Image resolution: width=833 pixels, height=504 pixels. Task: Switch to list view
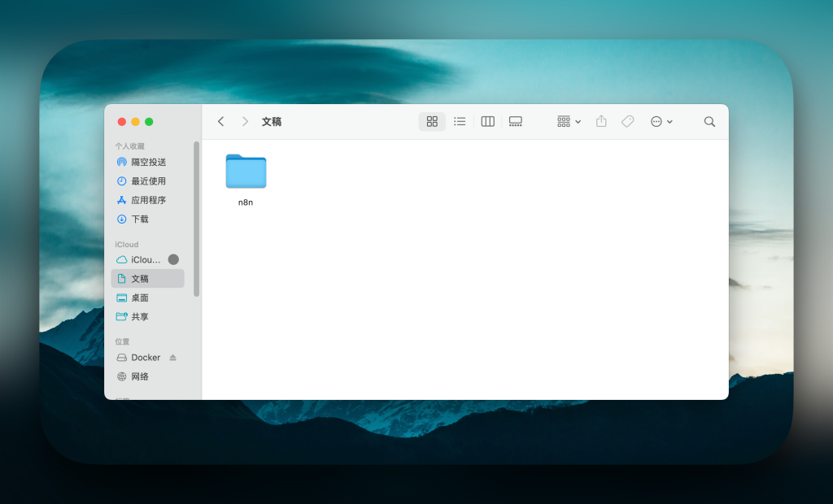pyautogui.click(x=460, y=122)
